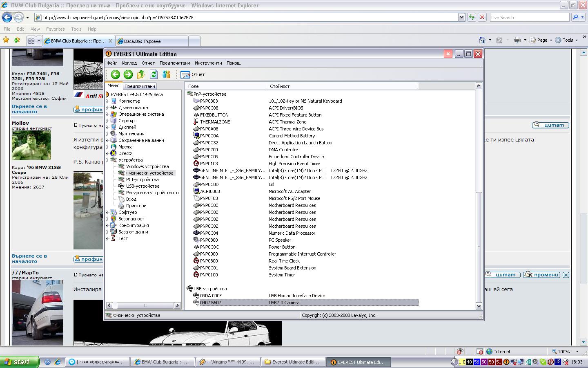Screen dimensions: 588x368
Task: Open the IE Page menu dropdown
Action: pyautogui.click(x=541, y=40)
